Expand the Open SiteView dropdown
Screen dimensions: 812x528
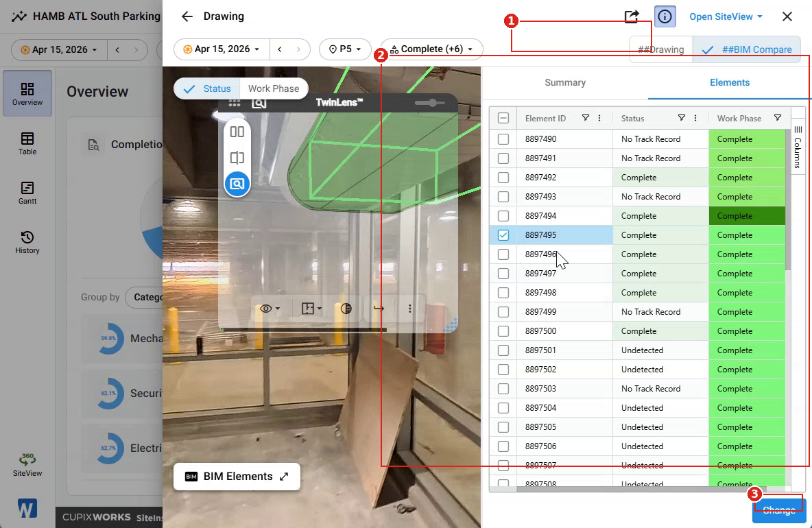coord(726,16)
